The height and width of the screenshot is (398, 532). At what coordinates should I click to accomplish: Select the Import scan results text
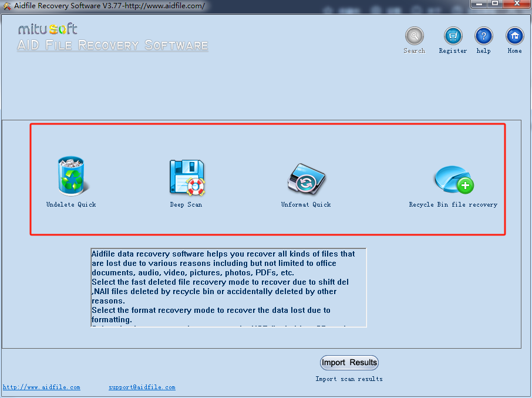click(x=349, y=379)
